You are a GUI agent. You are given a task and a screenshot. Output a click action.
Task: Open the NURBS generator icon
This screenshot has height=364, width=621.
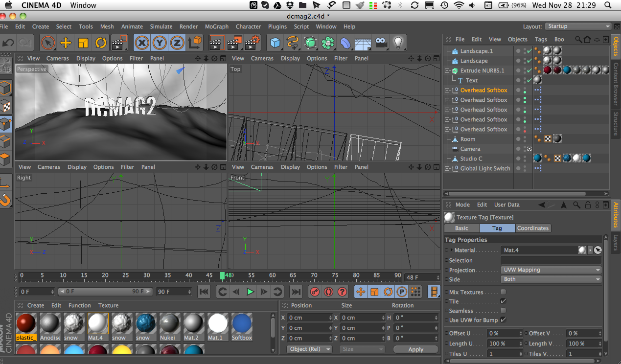click(310, 43)
